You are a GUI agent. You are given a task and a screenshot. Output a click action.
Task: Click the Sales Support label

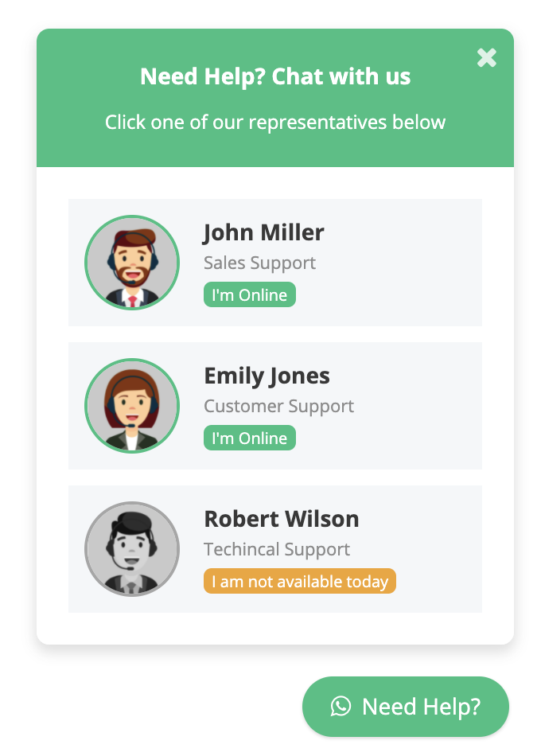[x=259, y=263]
